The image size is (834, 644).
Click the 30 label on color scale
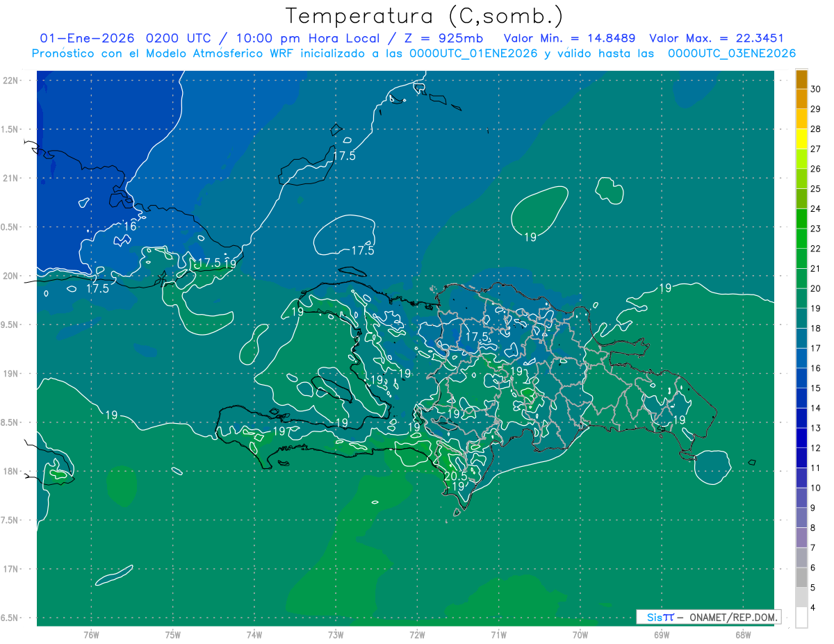pos(815,89)
